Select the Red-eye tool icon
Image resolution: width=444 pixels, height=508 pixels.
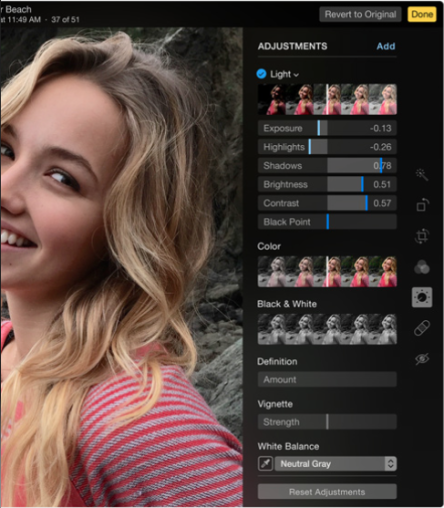422,359
